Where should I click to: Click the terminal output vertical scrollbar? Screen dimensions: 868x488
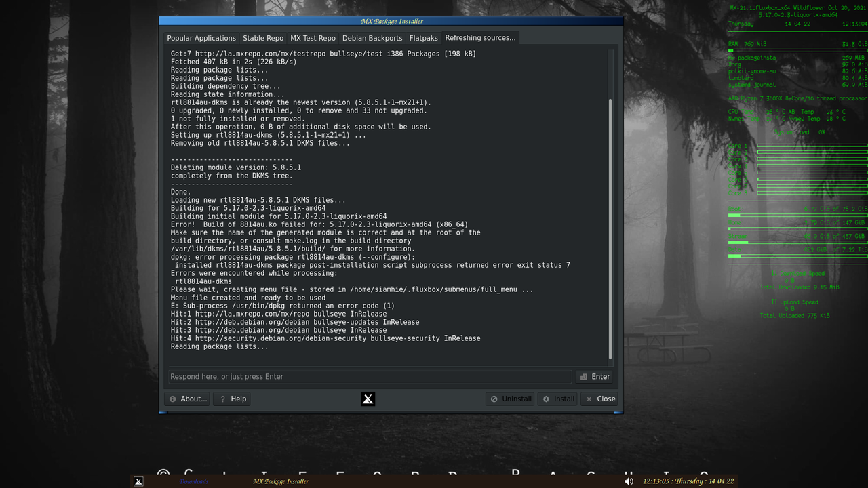tap(610, 229)
